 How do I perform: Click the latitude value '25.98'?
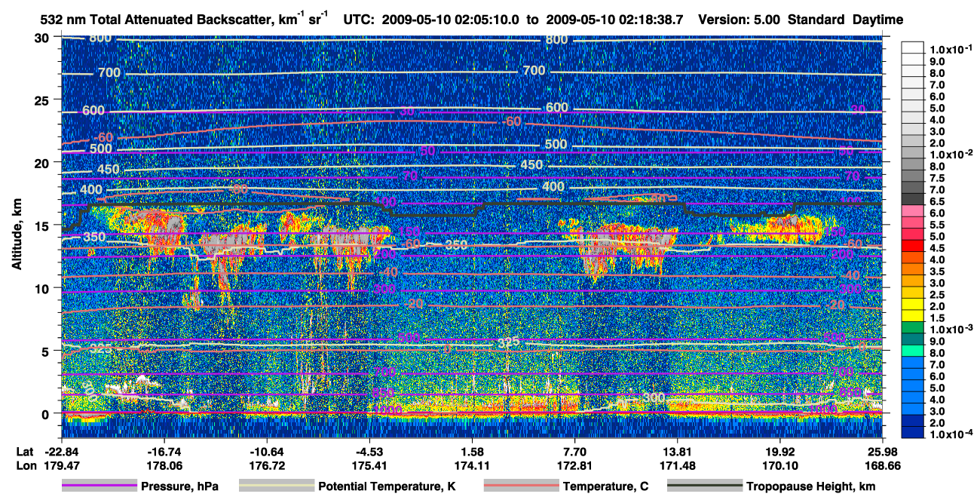click(x=882, y=451)
